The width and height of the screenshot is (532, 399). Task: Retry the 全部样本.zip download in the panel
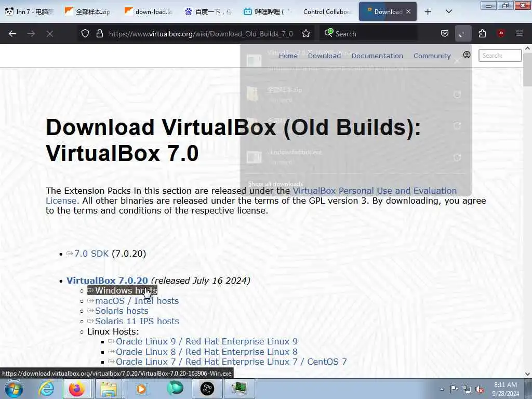[x=457, y=95]
